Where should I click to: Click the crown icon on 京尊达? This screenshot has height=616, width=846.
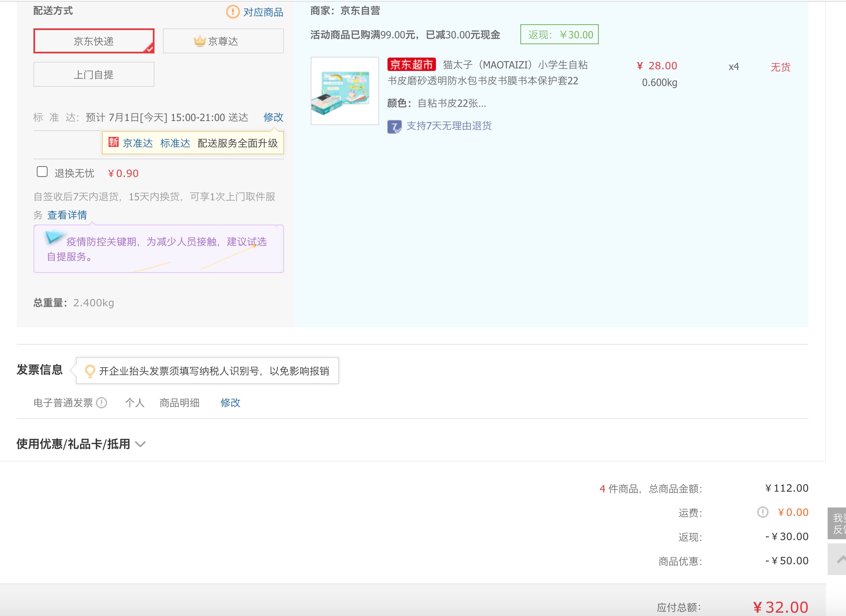[x=200, y=41]
